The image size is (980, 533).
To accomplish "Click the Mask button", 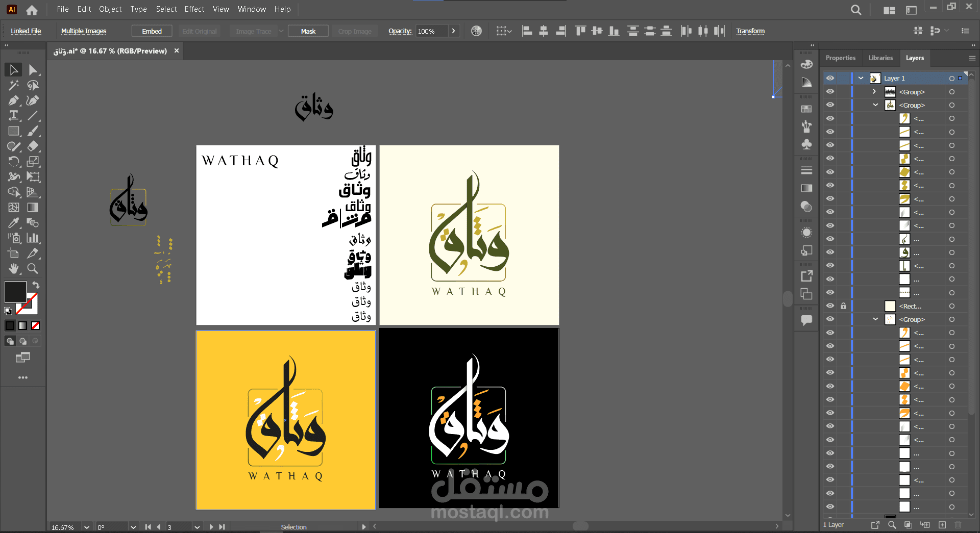I will [308, 31].
